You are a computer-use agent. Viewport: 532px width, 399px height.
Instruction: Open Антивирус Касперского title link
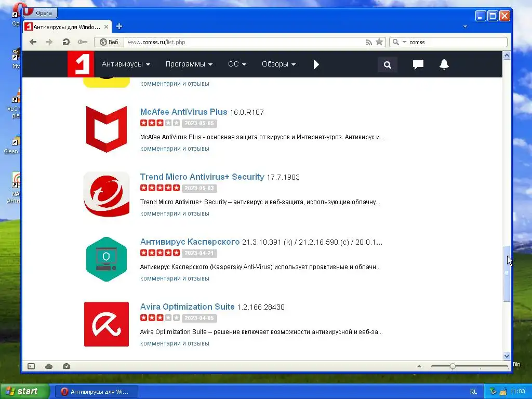(x=190, y=242)
